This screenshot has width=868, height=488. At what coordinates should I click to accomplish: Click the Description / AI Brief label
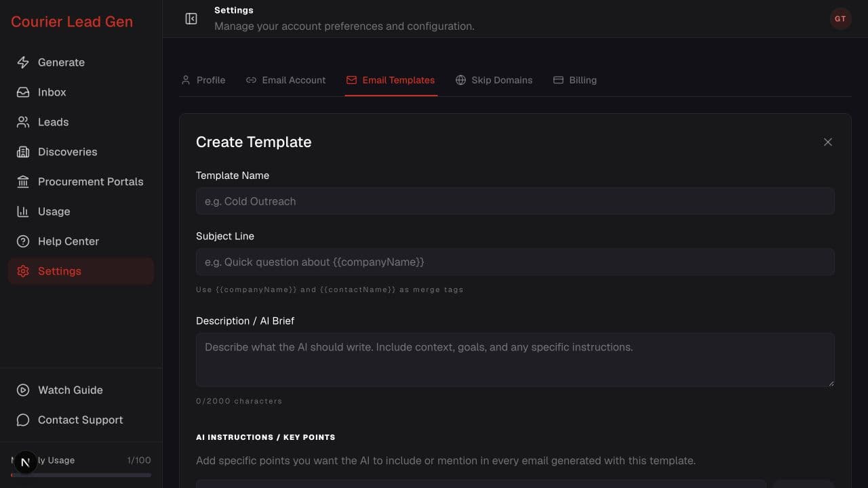245,321
